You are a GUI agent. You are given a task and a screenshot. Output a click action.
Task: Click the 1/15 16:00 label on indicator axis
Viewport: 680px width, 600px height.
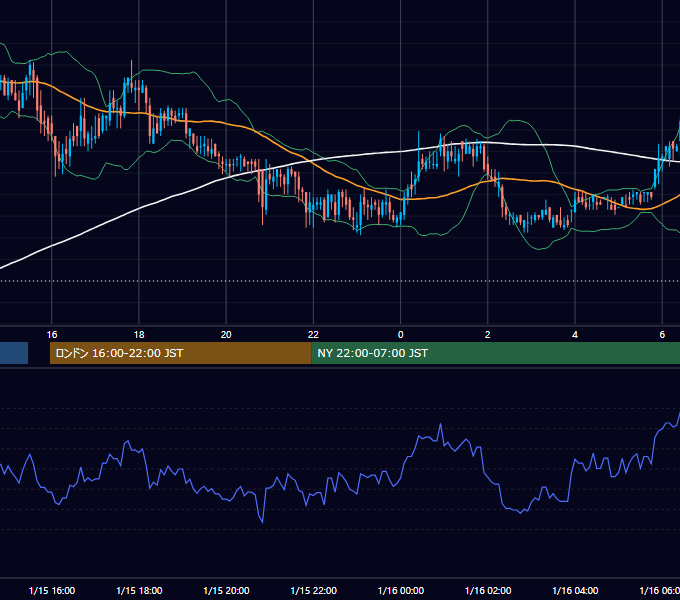52,590
